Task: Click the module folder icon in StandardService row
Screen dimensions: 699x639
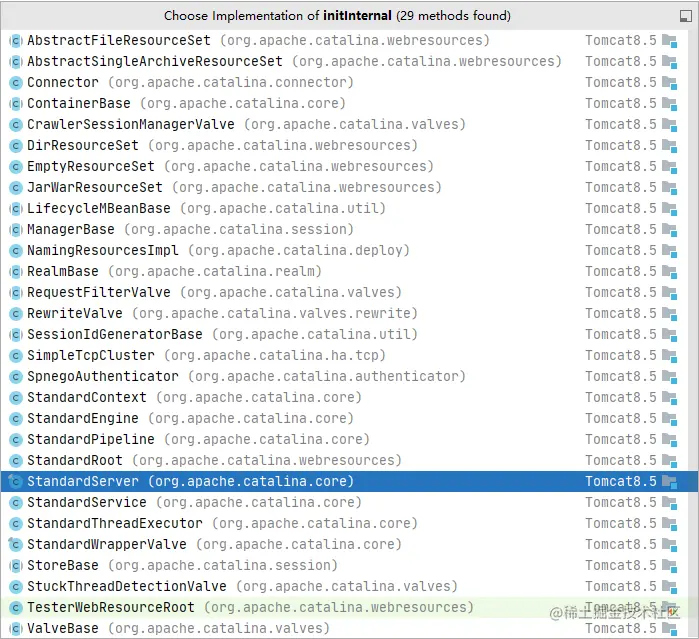Action: click(670, 503)
